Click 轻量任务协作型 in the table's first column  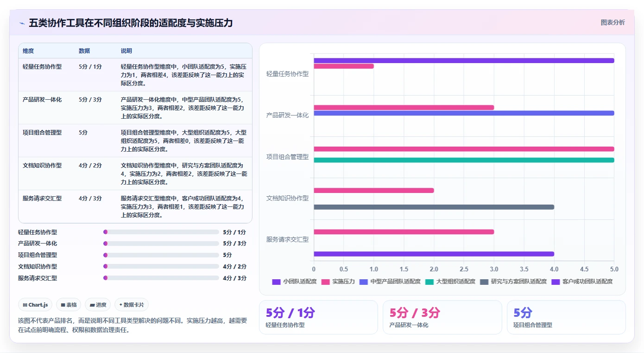click(x=42, y=66)
